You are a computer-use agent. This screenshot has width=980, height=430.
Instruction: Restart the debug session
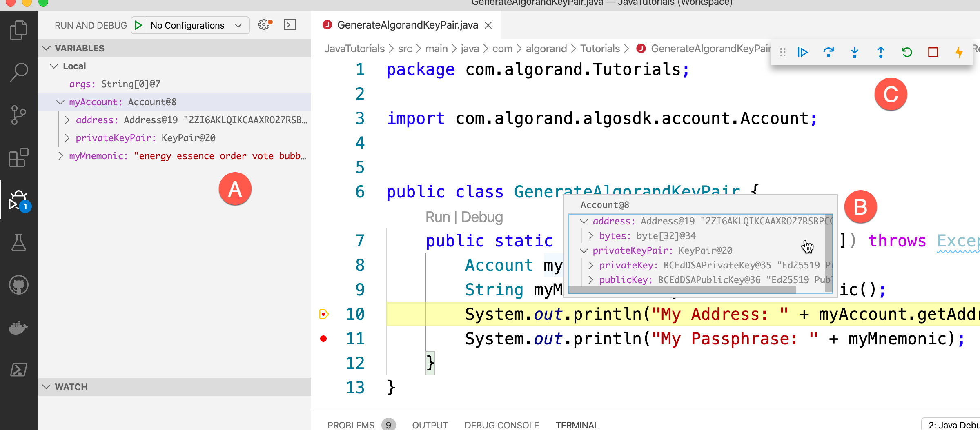(x=906, y=52)
